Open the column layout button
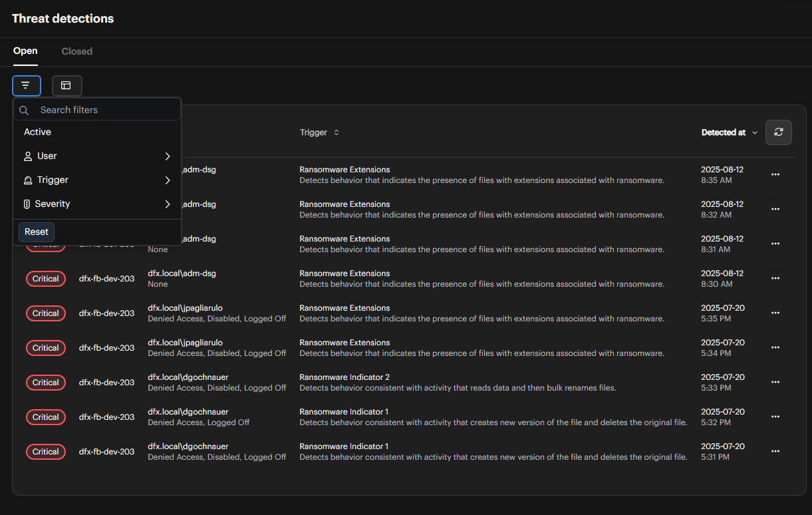The width and height of the screenshot is (812, 515). coord(67,86)
